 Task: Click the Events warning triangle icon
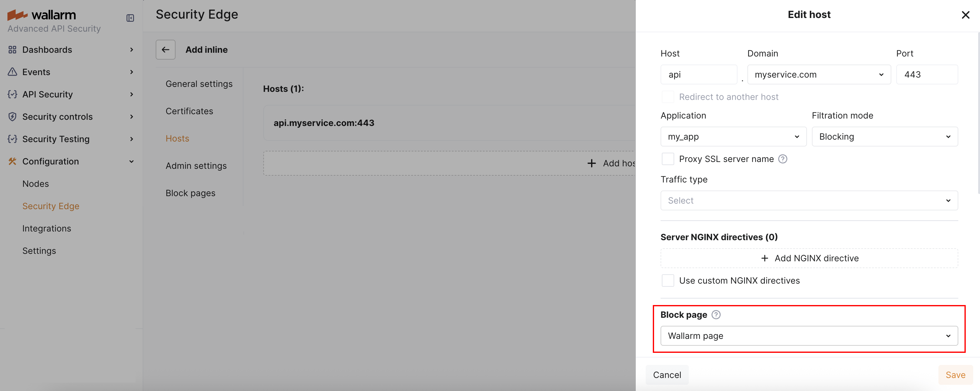(x=12, y=72)
